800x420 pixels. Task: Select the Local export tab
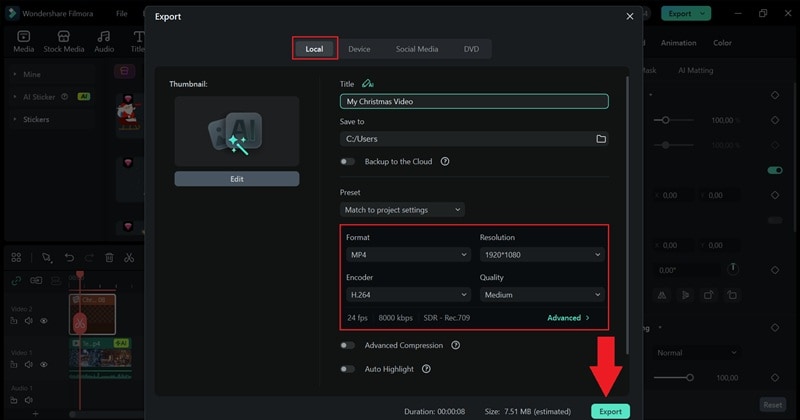[x=314, y=49]
